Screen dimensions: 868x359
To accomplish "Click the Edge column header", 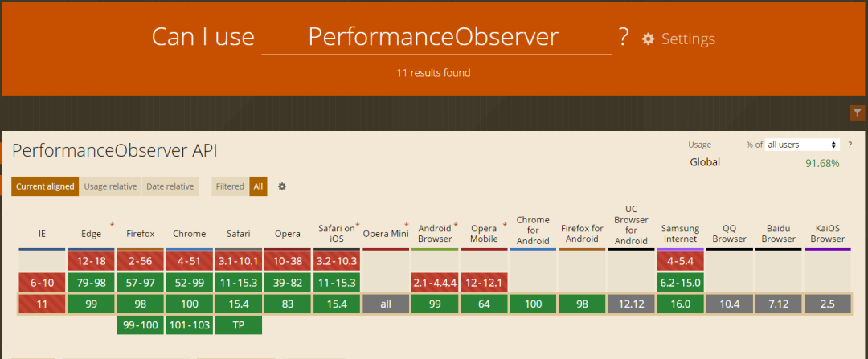I will 92,234.
